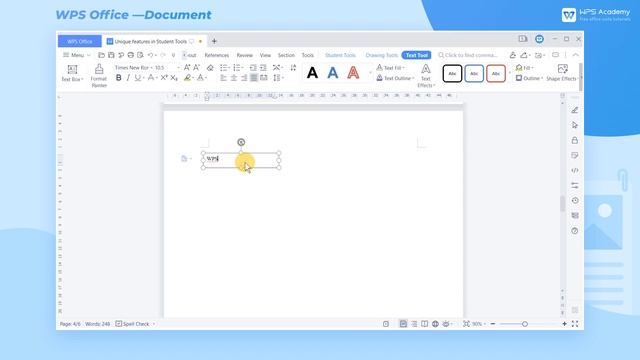The height and width of the screenshot is (360, 640).
Task: Undo the last action
Action: click(x=150, y=55)
